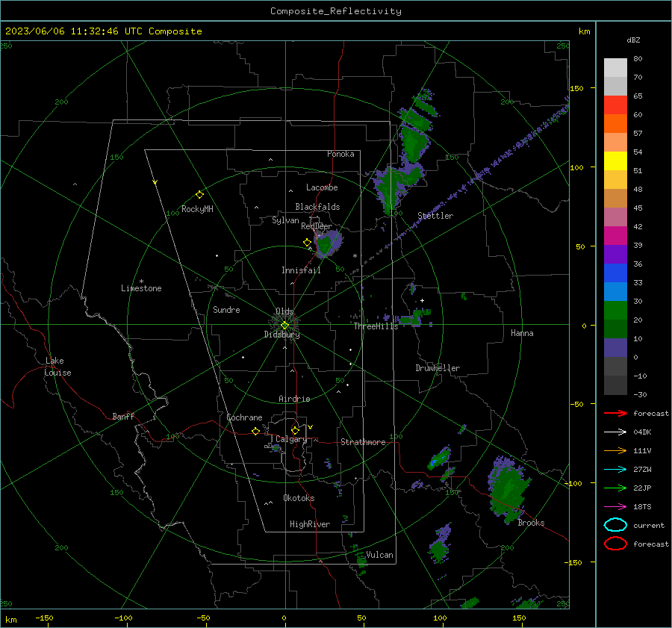Select the slate-blue 10 dBZ color swatch
672x628 pixels.
(615, 348)
